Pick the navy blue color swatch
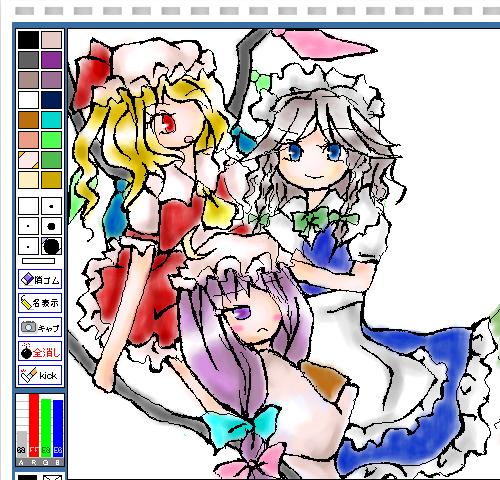Screen dimensions: 500x480 pos(52,100)
